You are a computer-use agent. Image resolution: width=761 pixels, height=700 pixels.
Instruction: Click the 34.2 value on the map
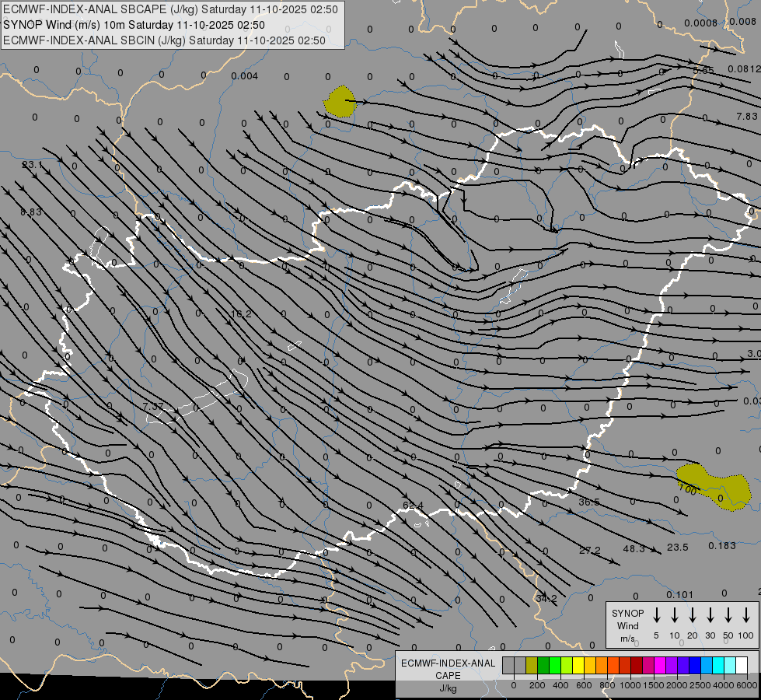pyautogui.click(x=546, y=598)
